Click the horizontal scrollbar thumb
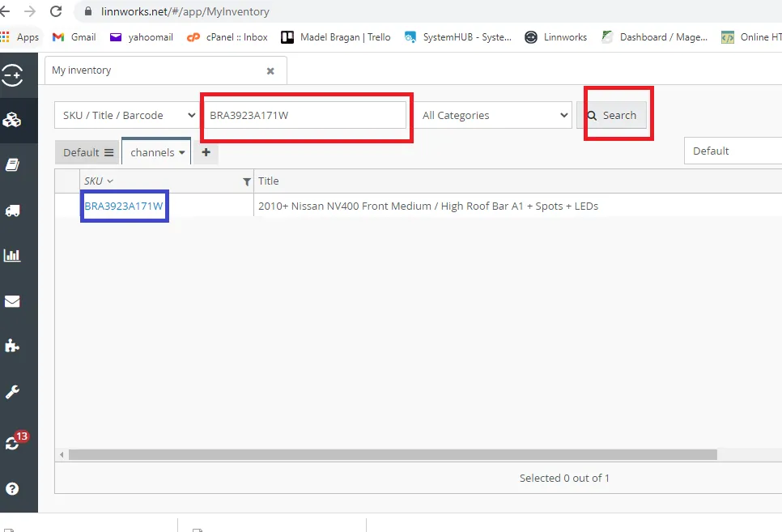This screenshot has height=532, width=782. (393, 454)
